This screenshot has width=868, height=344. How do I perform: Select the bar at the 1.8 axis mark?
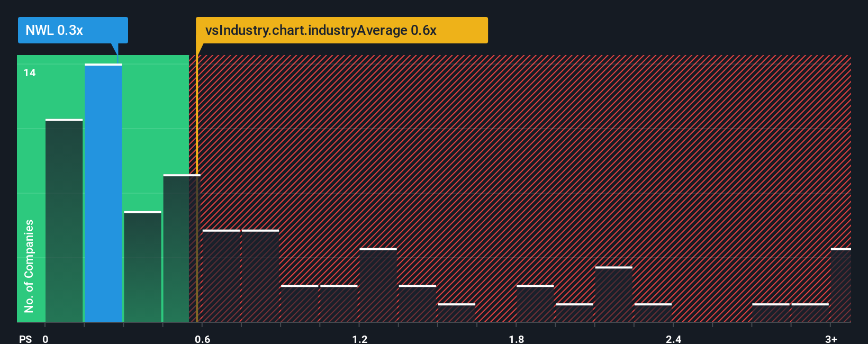[535, 304]
